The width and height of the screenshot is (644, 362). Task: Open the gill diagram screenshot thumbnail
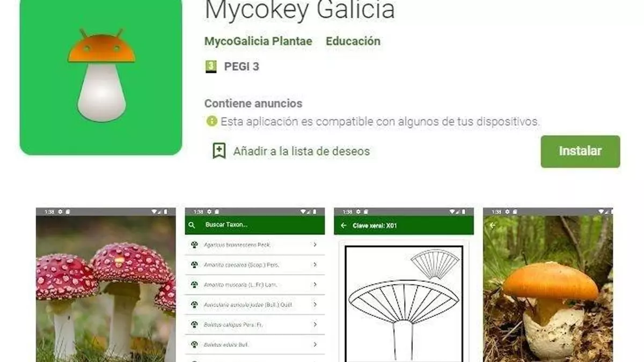[x=404, y=285]
